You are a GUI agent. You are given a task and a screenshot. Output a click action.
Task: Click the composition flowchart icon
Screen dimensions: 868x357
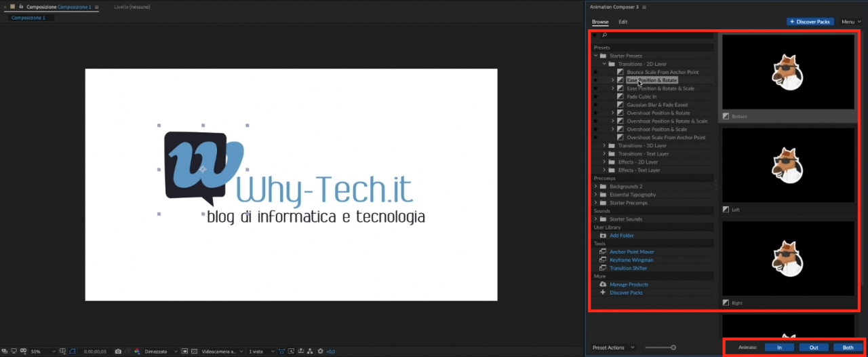coord(309,352)
